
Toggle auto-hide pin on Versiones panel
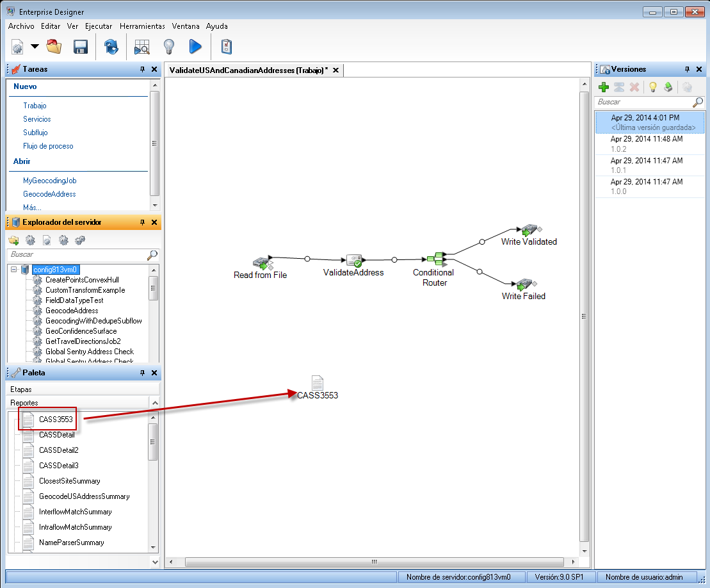click(x=688, y=69)
